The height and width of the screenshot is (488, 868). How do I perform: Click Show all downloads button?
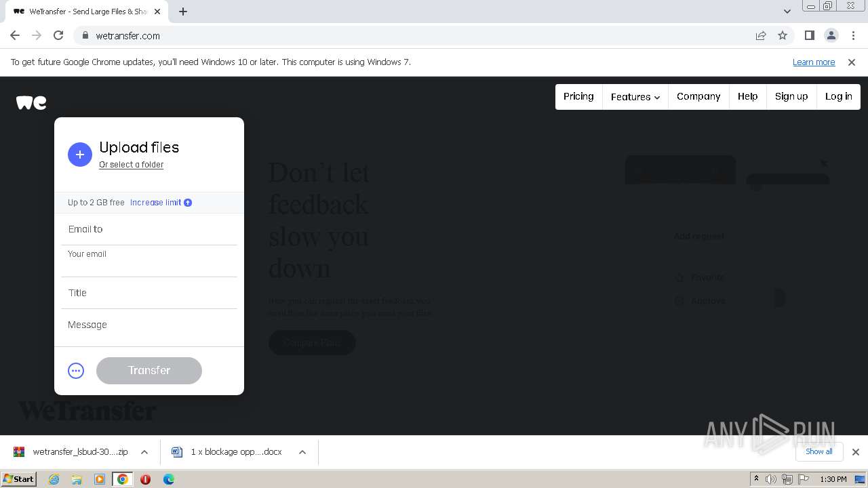pos(819,452)
